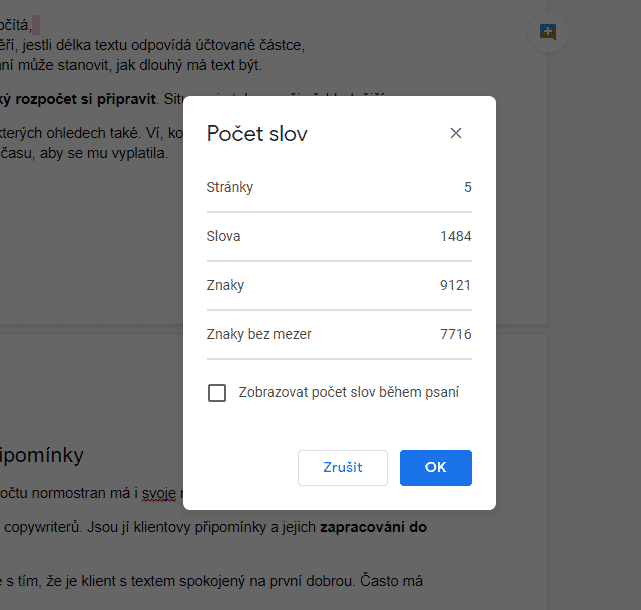Enable Zobrazovat počet slov během psaní checkbox
The width and height of the screenshot is (641, 610).
coord(217,392)
